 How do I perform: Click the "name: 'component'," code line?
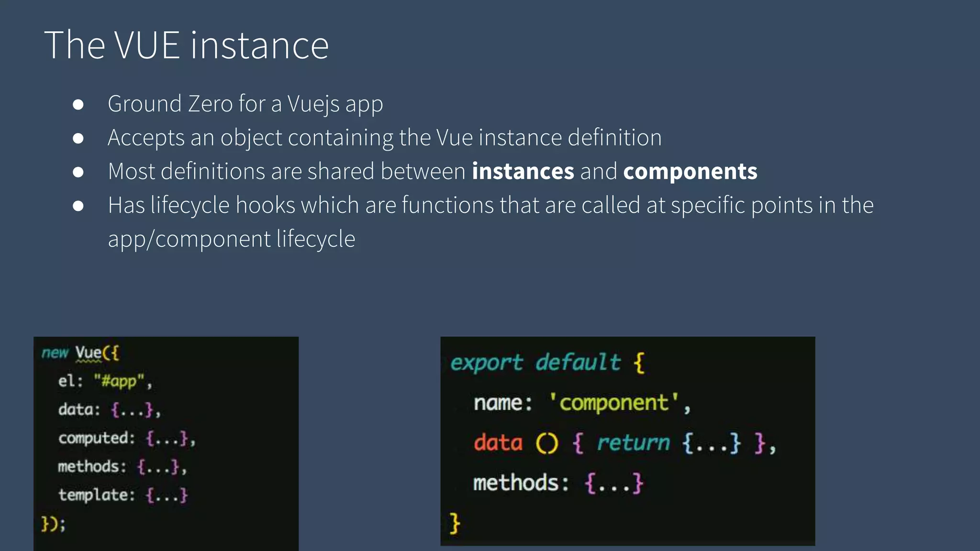(582, 403)
